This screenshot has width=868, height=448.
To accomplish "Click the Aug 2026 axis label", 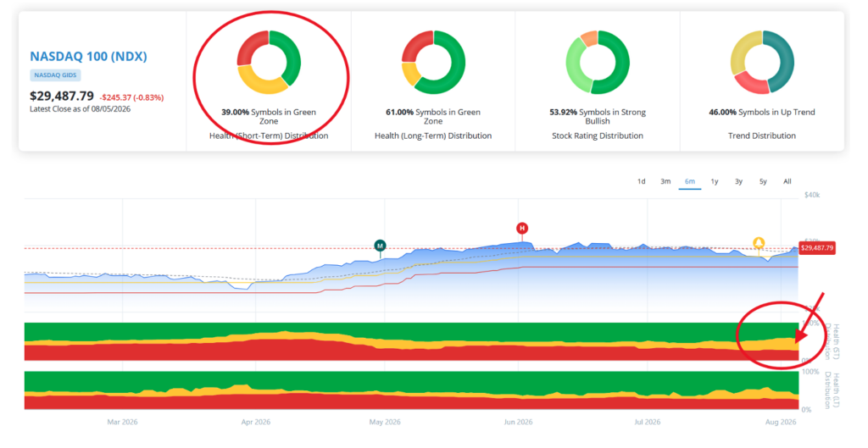I will point(781,422).
